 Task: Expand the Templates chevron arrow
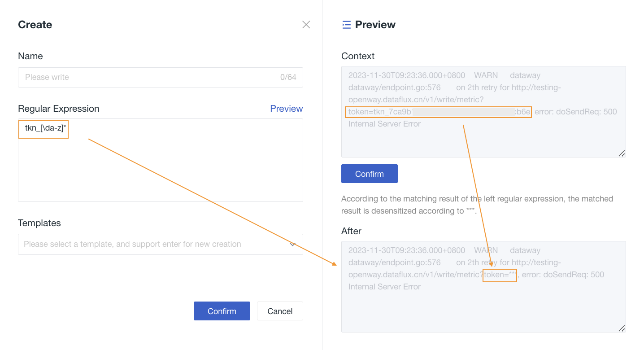[x=292, y=244]
